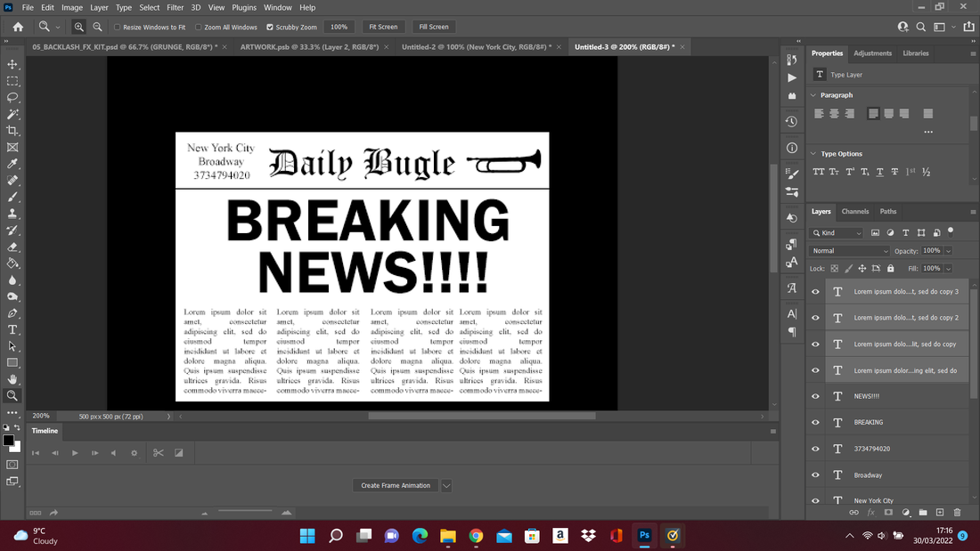Select the Rectangular Marquee tool
The height and width of the screenshot is (551, 980).
click(x=12, y=81)
